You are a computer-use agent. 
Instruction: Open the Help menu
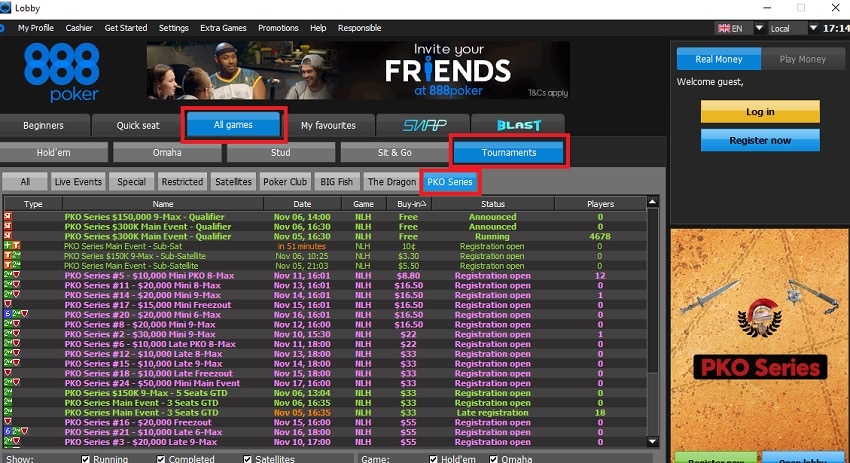318,28
